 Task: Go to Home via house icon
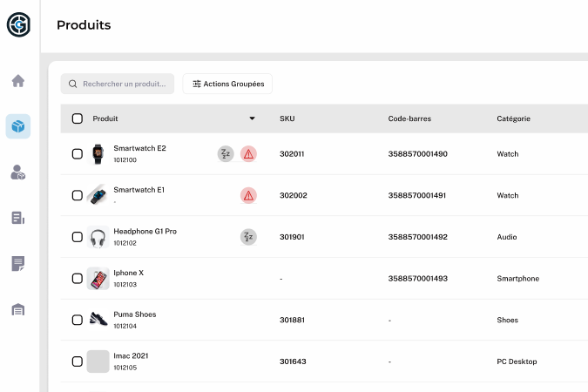point(18,81)
